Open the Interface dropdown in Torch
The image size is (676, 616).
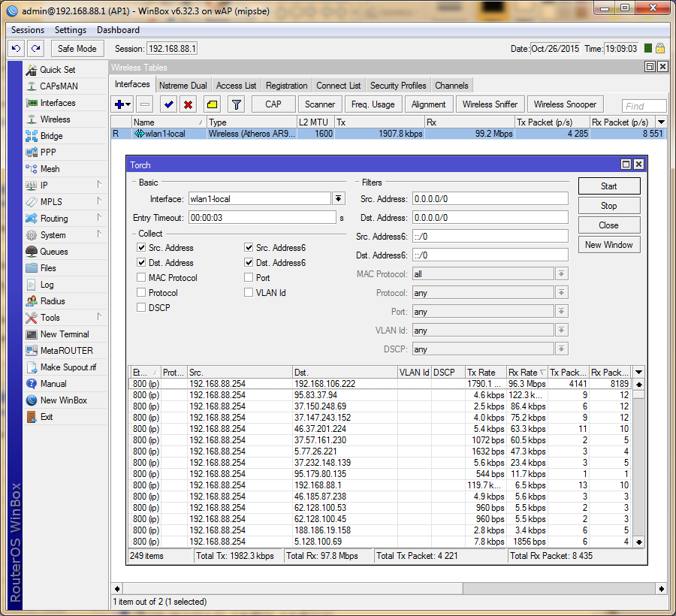[x=339, y=198]
